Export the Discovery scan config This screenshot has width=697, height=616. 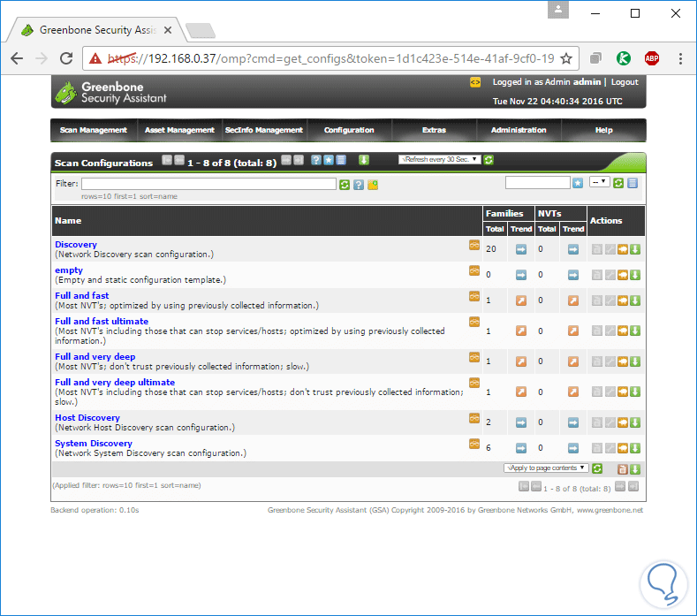tap(635, 249)
